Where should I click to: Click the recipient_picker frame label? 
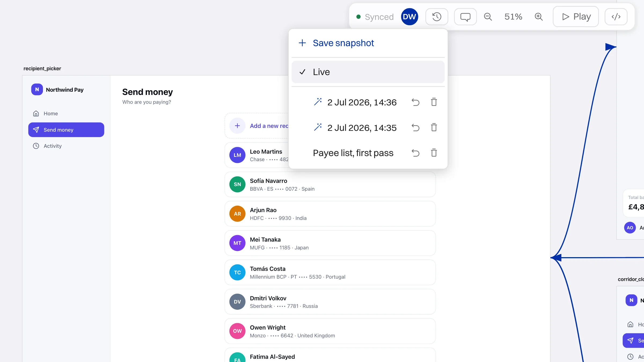pos(42,68)
